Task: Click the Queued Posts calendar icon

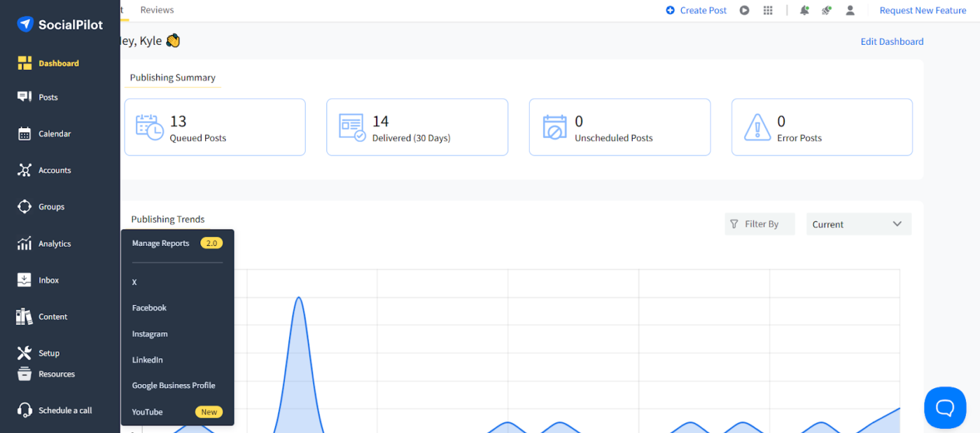Action: pos(150,128)
